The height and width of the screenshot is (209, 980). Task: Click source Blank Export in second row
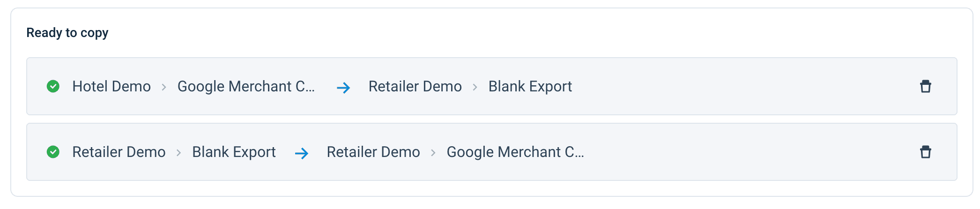pos(234,152)
